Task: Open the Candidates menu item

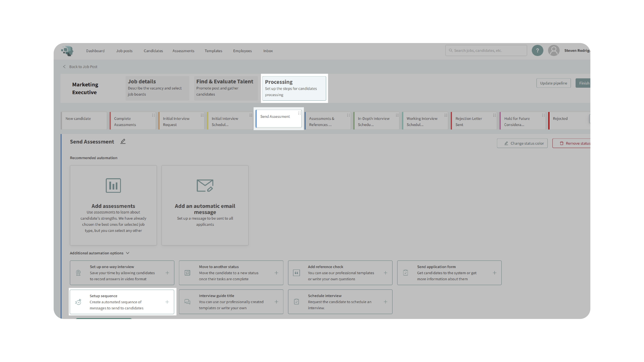Action: click(x=153, y=51)
